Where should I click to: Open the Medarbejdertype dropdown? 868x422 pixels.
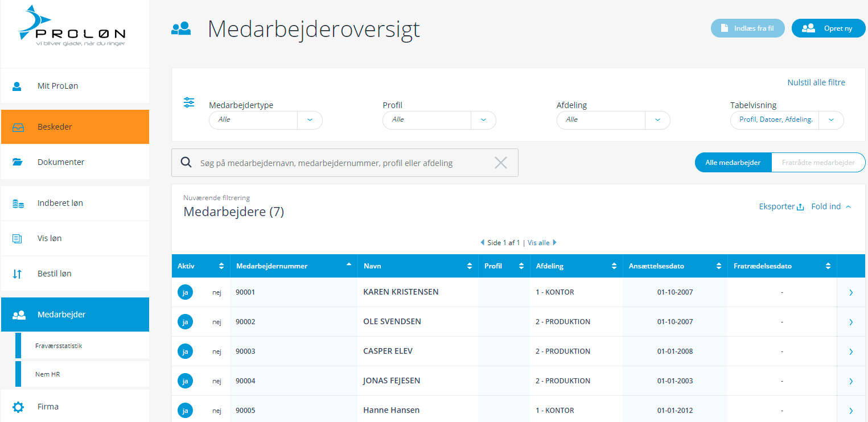(310, 120)
